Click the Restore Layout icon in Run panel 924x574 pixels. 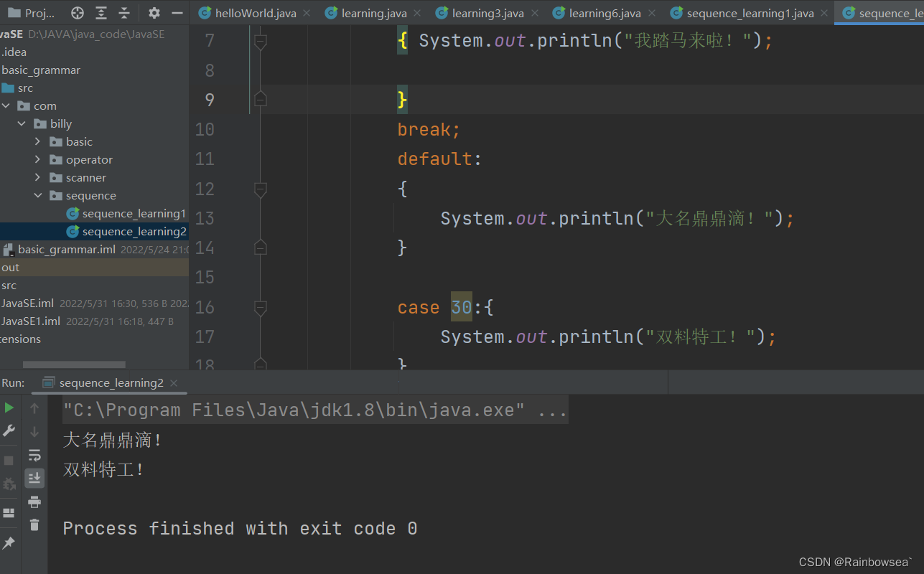click(x=9, y=513)
